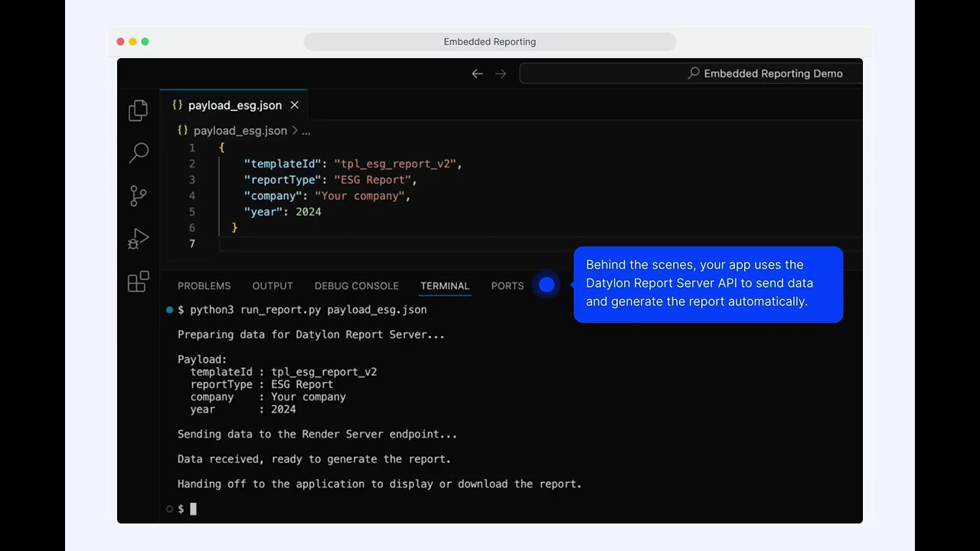Select the TERMINAL panel tab
The height and width of the screenshot is (551, 980).
pos(445,285)
